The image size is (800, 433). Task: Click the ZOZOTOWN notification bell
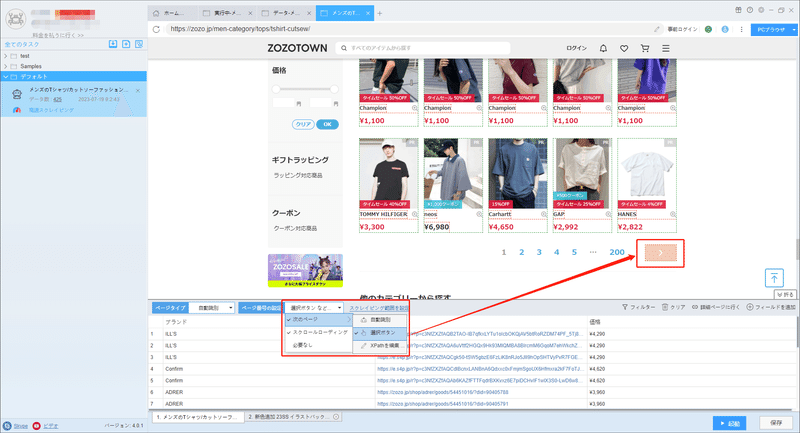pyautogui.click(x=603, y=48)
